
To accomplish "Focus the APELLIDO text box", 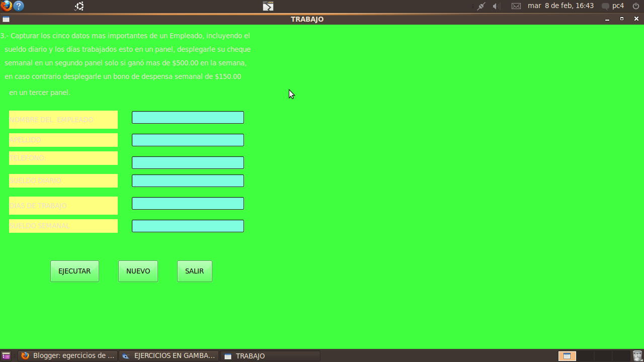I will pyautogui.click(x=188, y=140).
